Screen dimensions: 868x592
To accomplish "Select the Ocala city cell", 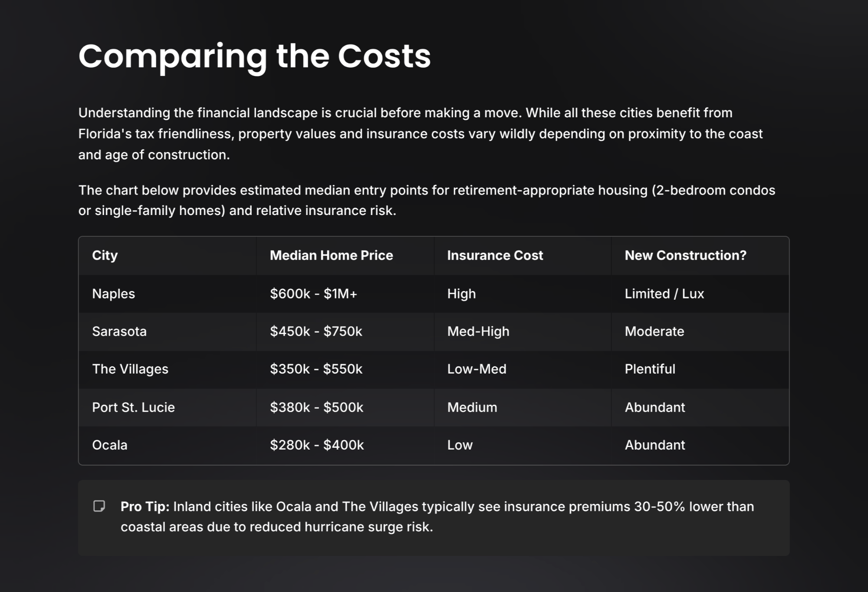I will coord(110,445).
